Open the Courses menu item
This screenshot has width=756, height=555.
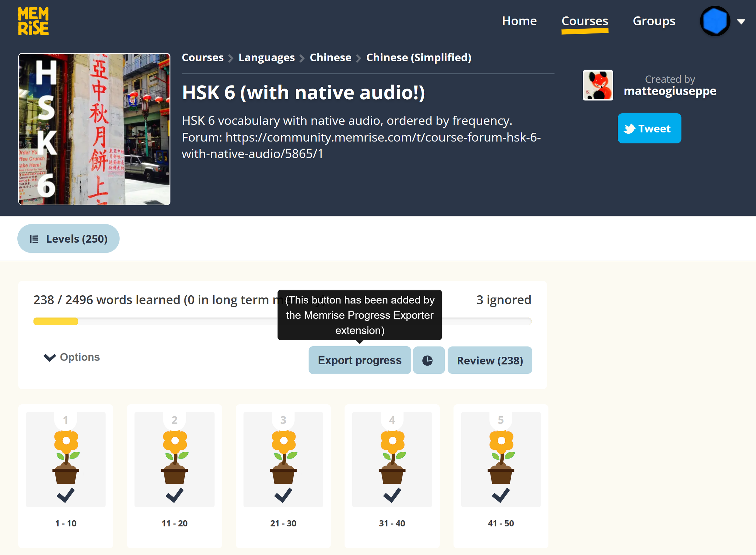584,21
